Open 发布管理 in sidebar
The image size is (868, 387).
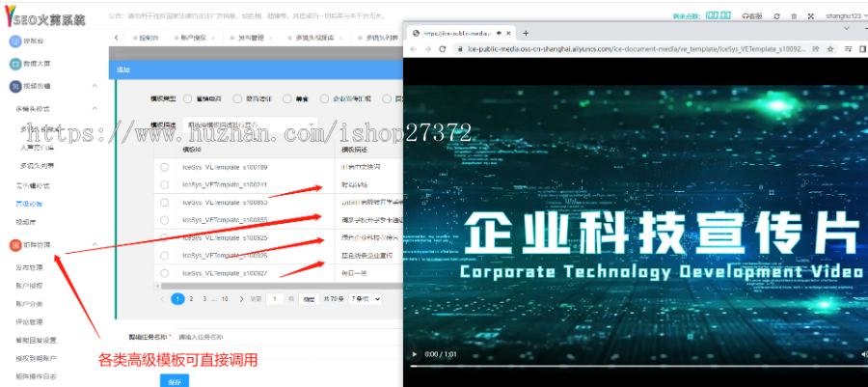29,268
